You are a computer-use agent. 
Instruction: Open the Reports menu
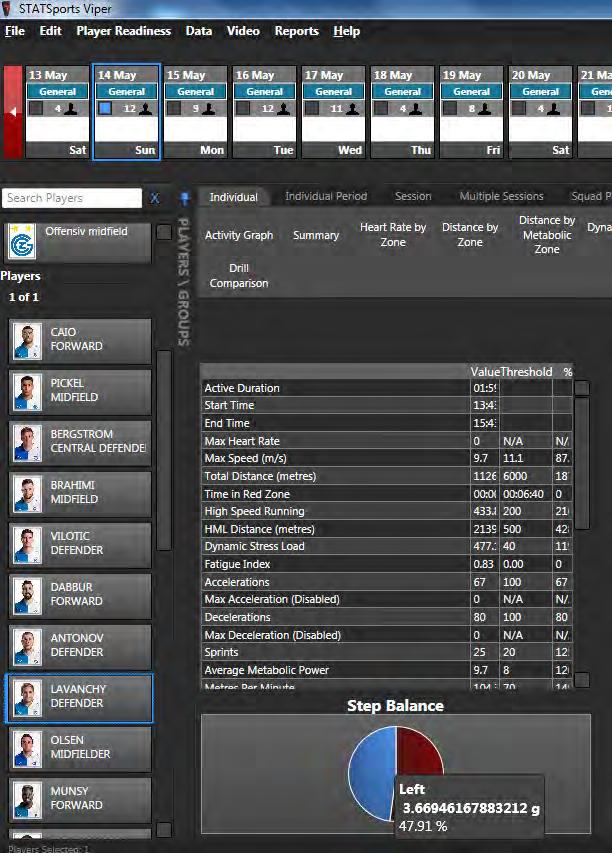[296, 31]
